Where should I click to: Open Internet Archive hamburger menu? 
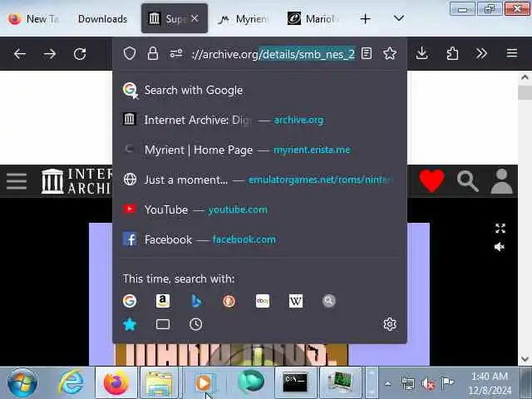pyautogui.click(x=17, y=181)
